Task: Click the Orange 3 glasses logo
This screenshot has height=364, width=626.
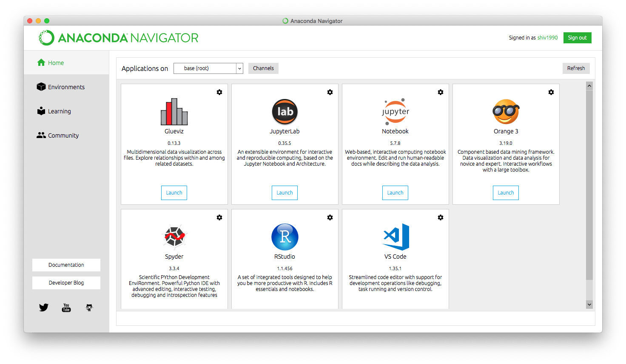Action: click(506, 112)
